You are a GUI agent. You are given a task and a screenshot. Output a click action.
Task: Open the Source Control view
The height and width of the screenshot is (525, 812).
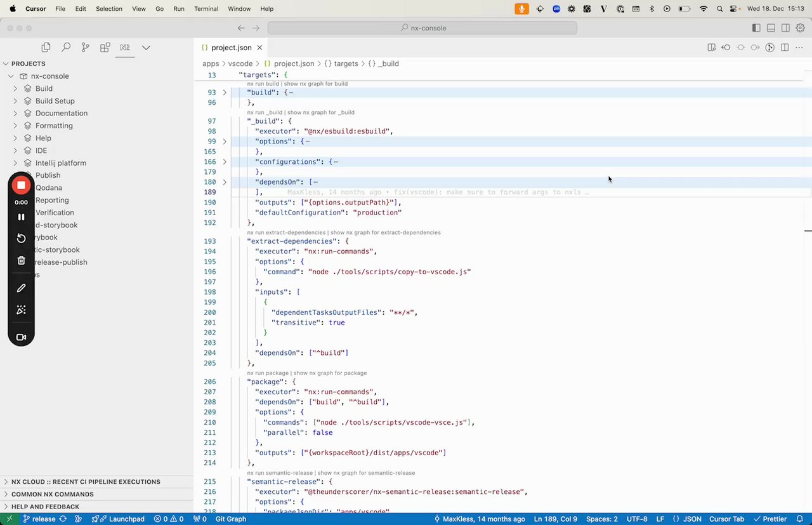click(86, 48)
